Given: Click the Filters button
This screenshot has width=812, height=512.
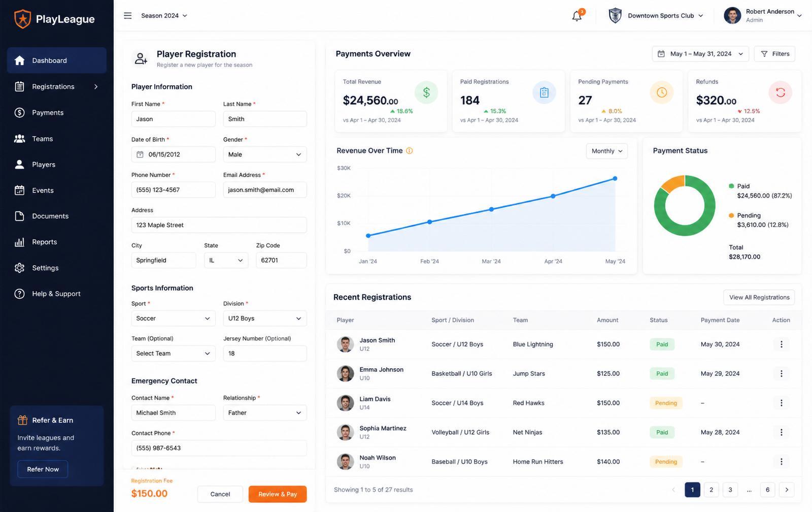Looking at the screenshot, I should click(x=774, y=54).
